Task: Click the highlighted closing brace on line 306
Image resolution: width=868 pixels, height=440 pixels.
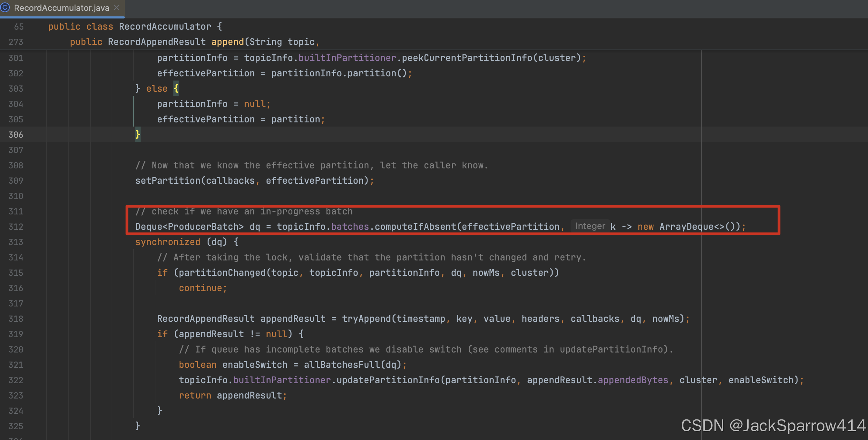Action: click(x=138, y=135)
